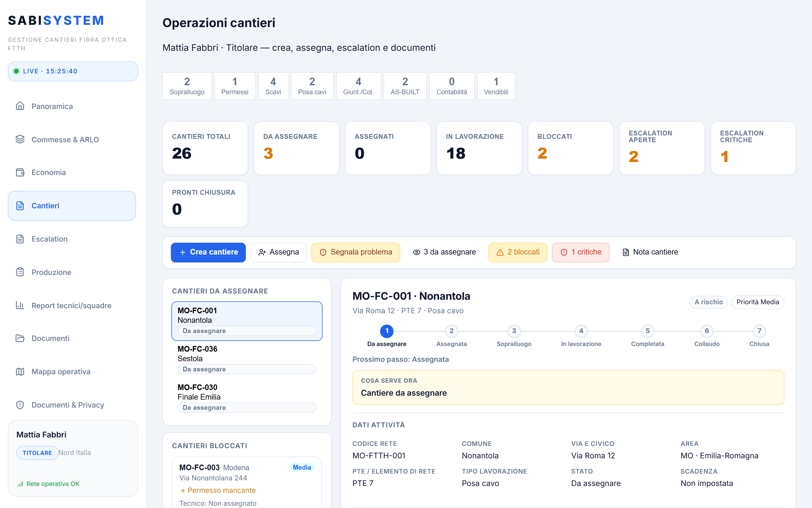Go to Escalation section
The image size is (812, 508).
click(72, 239)
